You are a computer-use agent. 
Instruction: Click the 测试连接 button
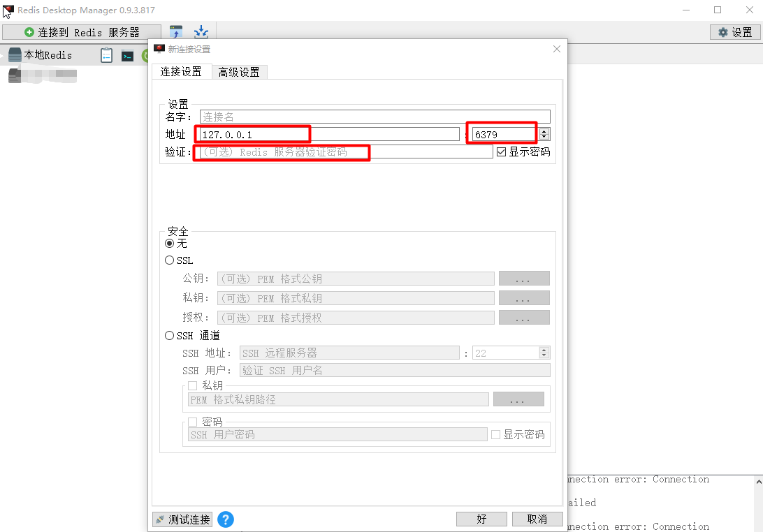point(182,519)
